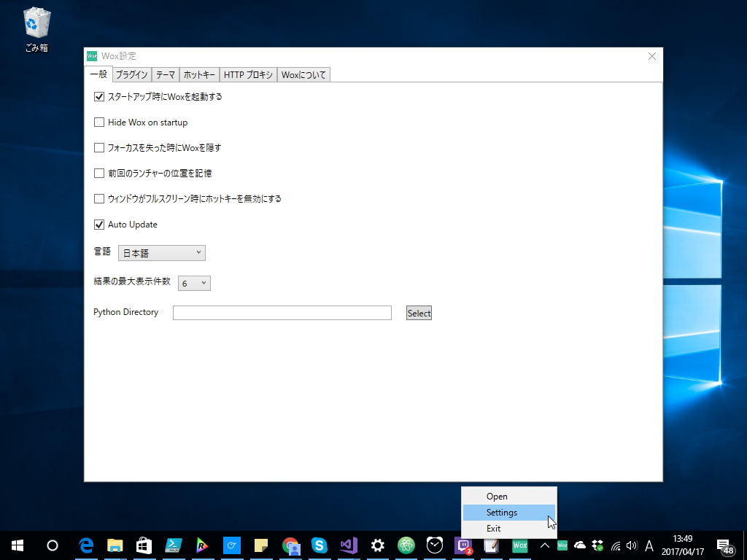Image resolution: width=747 pixels, height=560 pixels.
Task: Disable スタートアップ時にWoxを起動する
Action: tap(99, 96)
